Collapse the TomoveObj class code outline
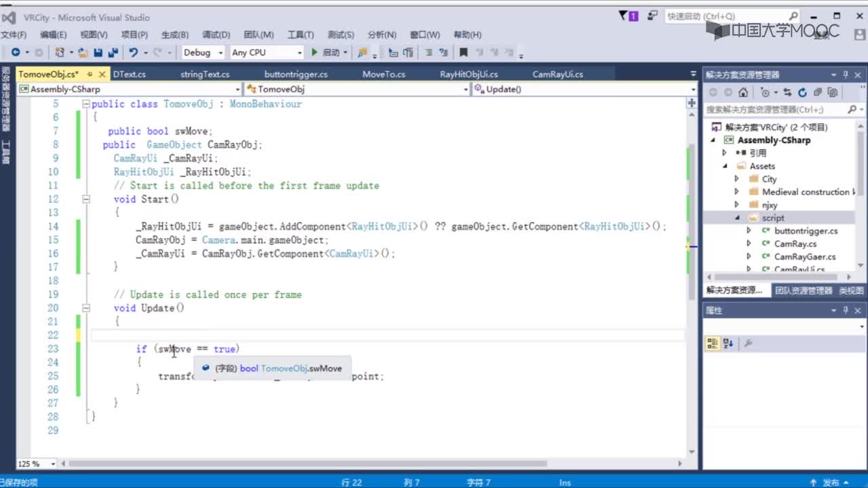868x488 pixels. point(85,104)
